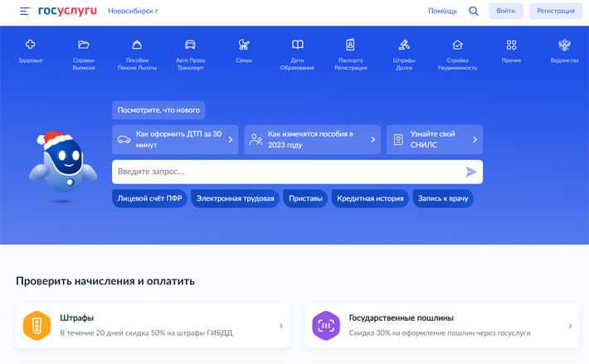Click Как оформить ДТП за 30 минут text

pos(179,139)
